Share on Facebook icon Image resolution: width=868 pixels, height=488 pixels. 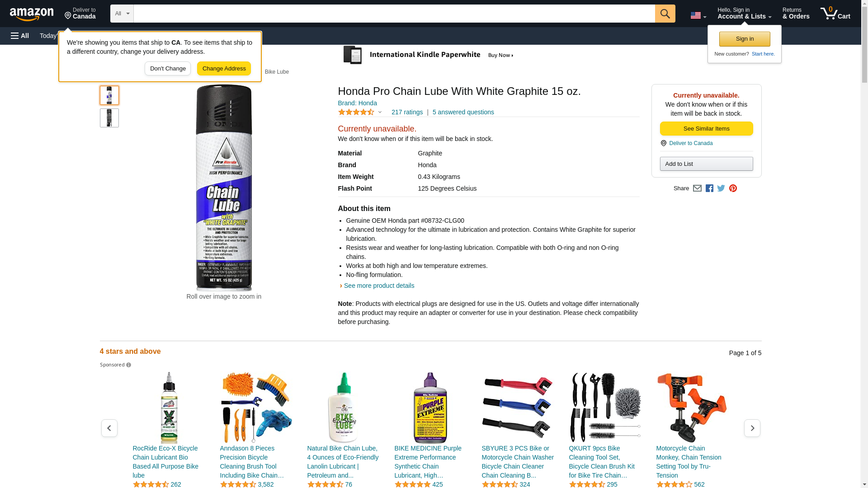[709, 188]
